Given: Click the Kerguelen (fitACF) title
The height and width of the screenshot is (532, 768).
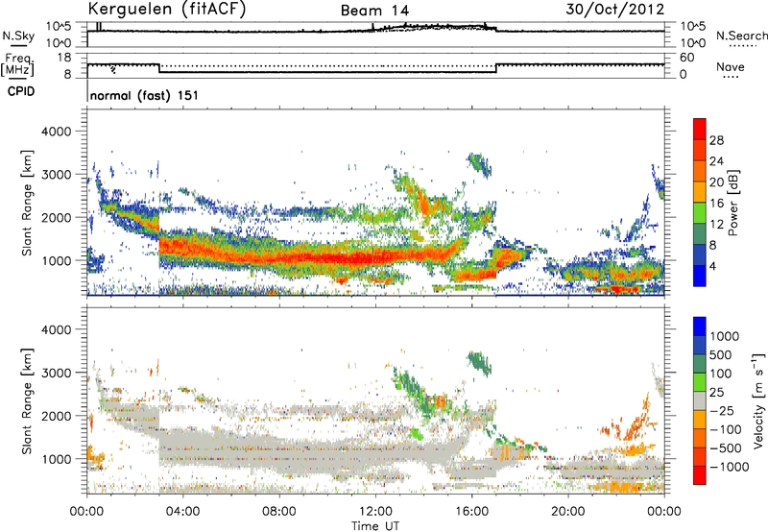Looking at the screenshot, I should pos(166,9).
